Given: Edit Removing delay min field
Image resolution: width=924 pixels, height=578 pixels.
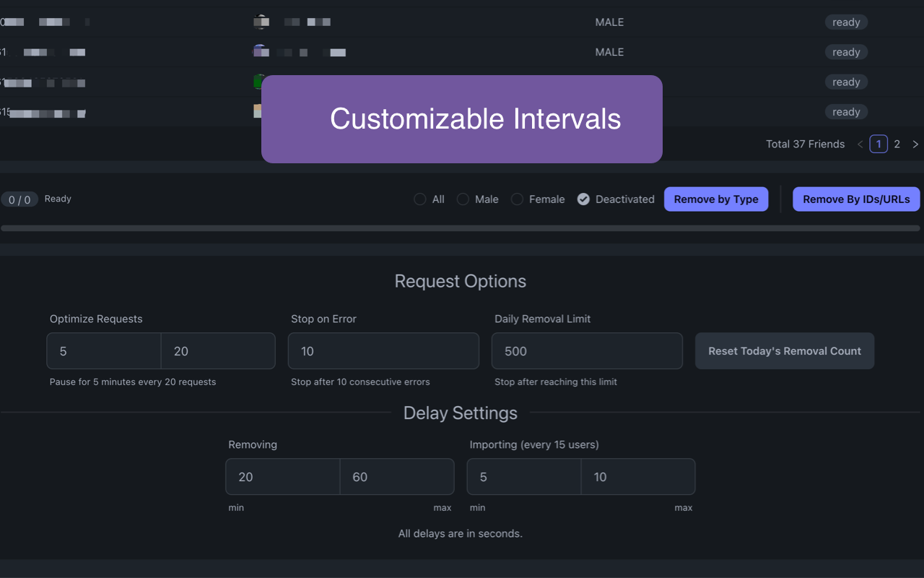Looking at the screenshot, I should (283, 477).
